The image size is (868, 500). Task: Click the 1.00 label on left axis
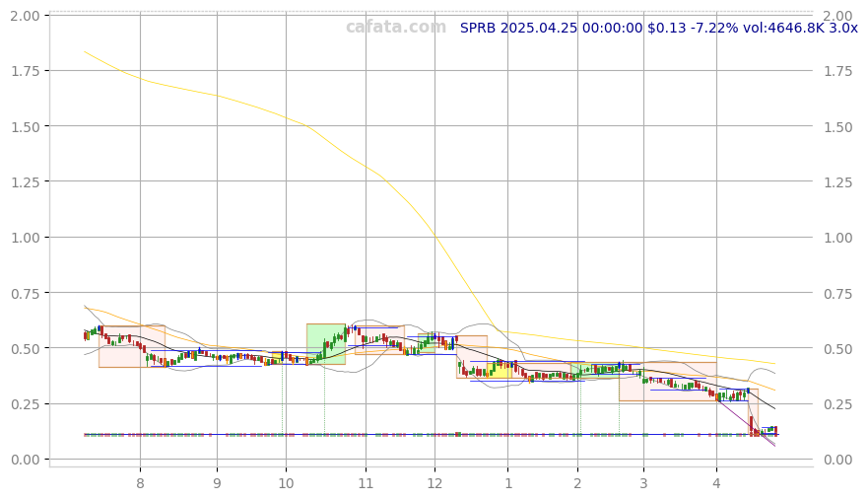pos(24,238)
